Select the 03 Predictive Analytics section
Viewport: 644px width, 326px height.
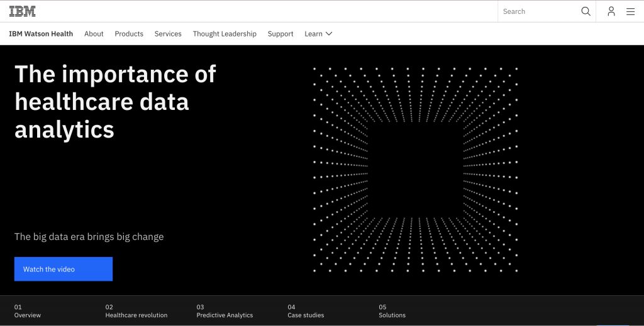point(225,311)
